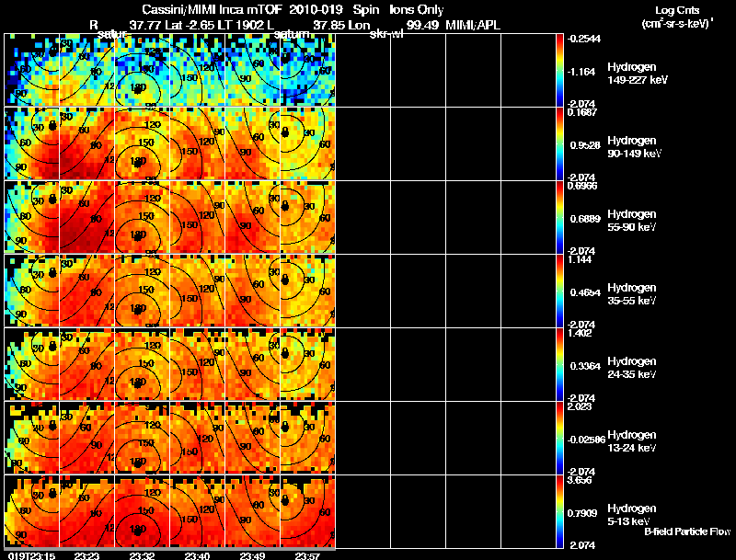Select the 'Hydrogen 5-13 keV' label
This screenshot has height=560, width=736.
[632, 515]
